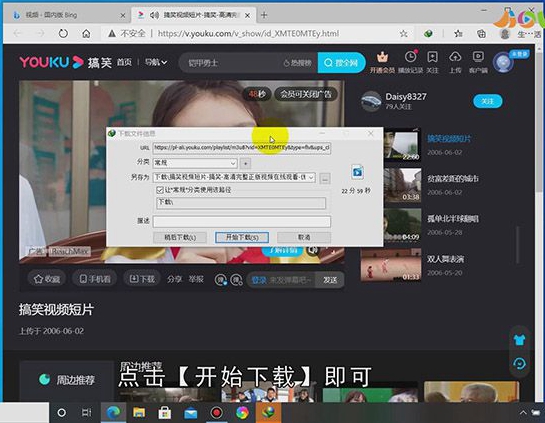Click the browser refresh button
This screenshot has width=545, height=423.
63,33
